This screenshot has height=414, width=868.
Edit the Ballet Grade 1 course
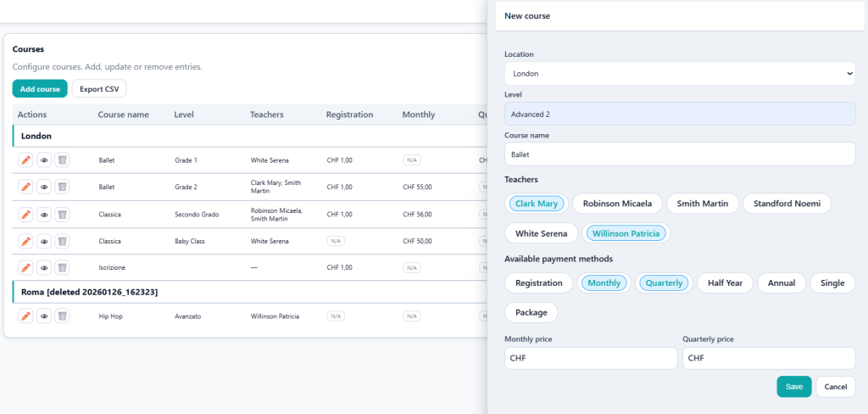point(25,160)
